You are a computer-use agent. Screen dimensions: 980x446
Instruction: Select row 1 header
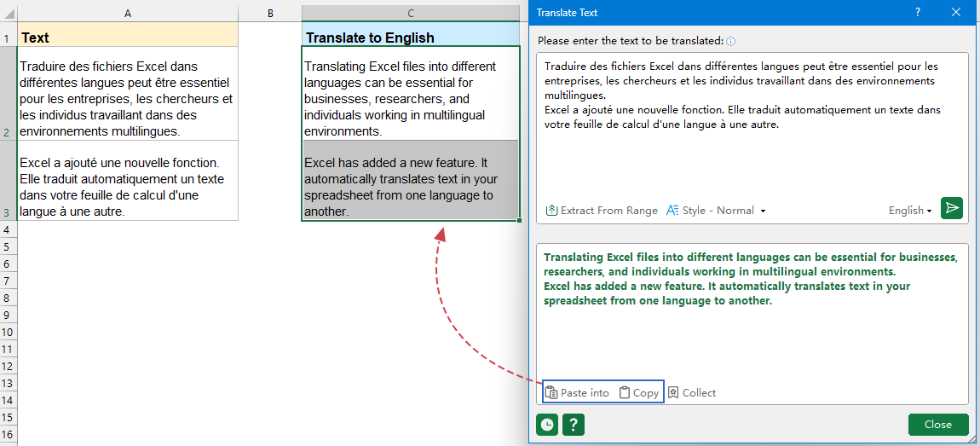9,34
